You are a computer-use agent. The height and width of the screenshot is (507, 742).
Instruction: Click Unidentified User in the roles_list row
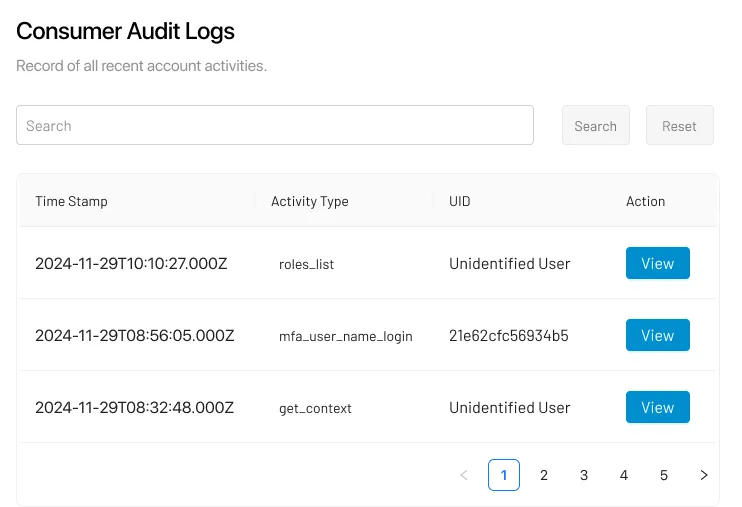[510, 263]
